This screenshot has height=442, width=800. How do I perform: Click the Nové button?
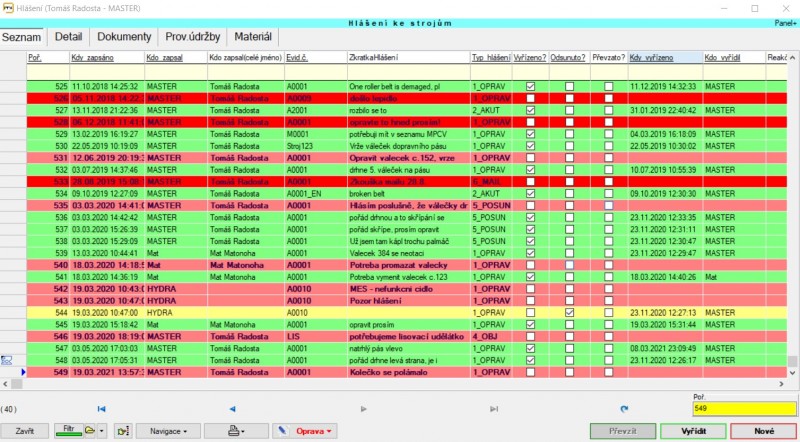pyautogui.click(x=763, y=431)
